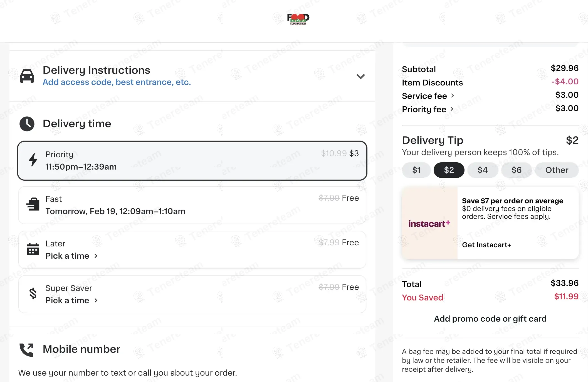Show Priority fee details
The width and height of the screenshot is (588, 382).
click(428, 109)
